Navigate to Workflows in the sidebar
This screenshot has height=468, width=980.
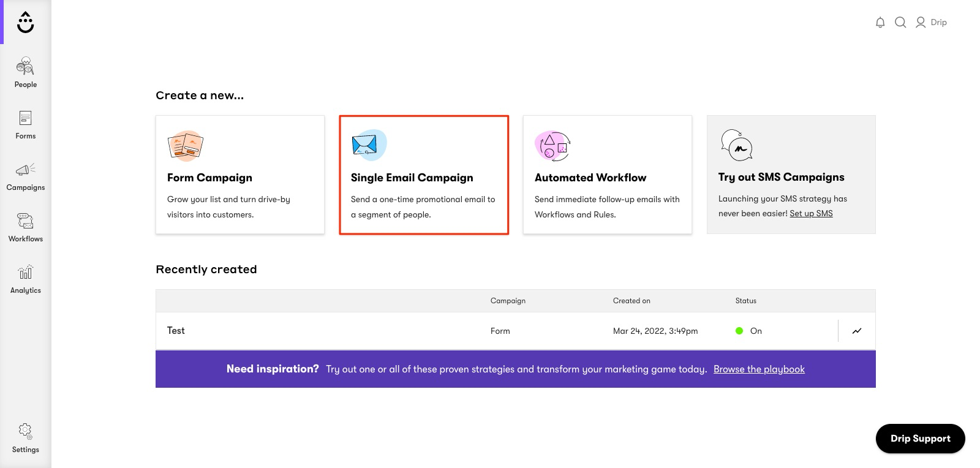[26, 228]
